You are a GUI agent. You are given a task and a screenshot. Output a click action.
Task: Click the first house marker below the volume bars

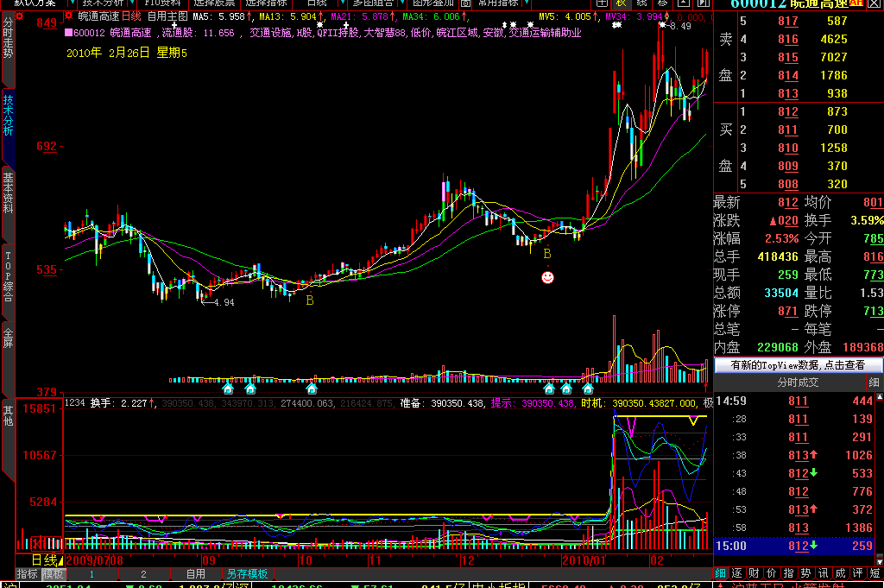(x=228, y=389)
